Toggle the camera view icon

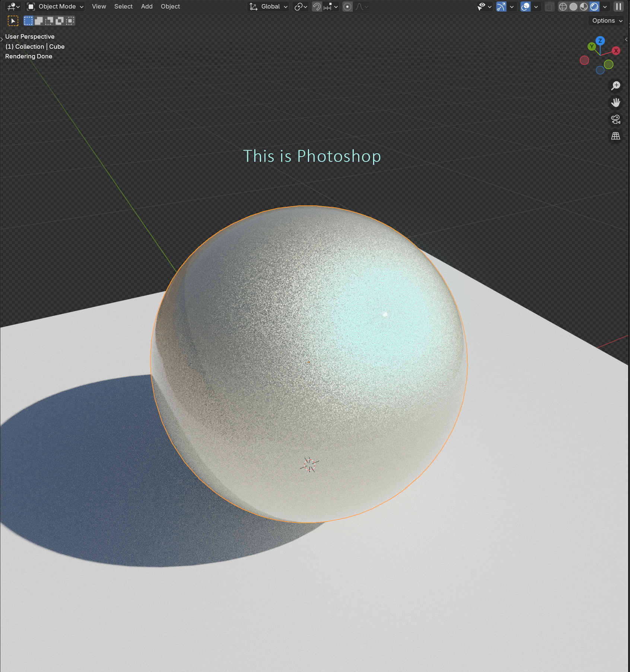coord(616,119)
